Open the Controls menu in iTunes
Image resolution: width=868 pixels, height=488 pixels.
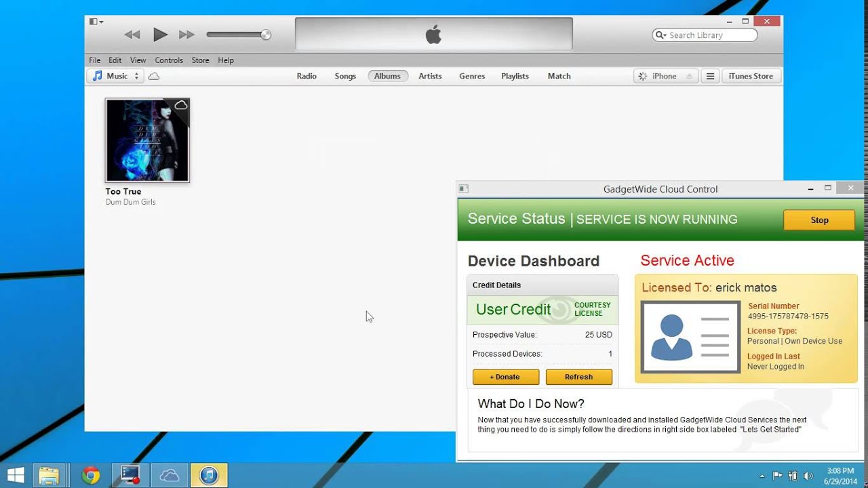click(x=169, y=60)
